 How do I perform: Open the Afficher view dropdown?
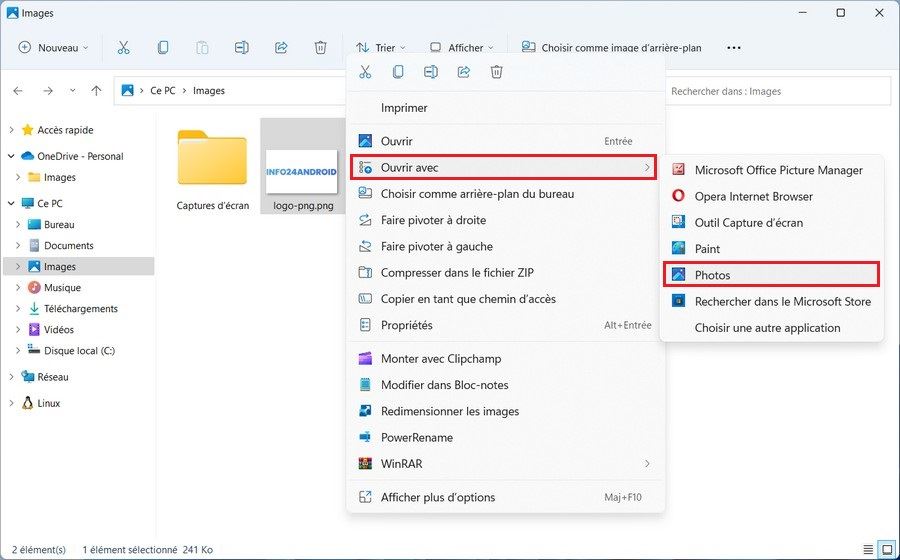461,48
